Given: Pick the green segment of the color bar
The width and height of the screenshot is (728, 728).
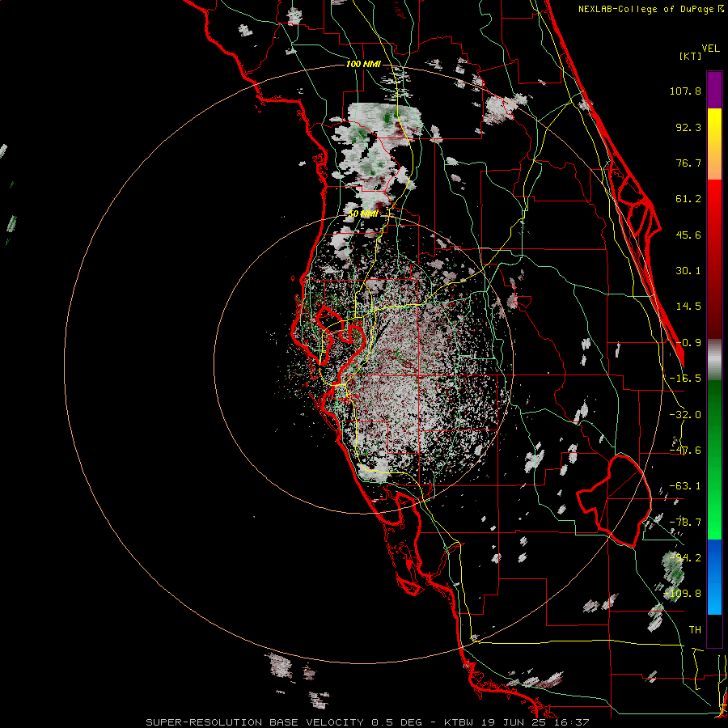Looking at the screenshot, I should click(x=714, y=459).
